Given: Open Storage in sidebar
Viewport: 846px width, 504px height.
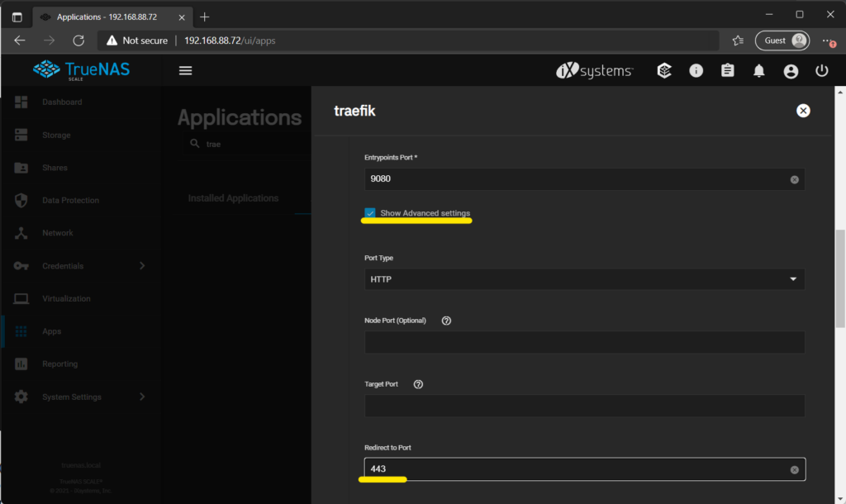Looking at the screenshot, I should [56, 135].
